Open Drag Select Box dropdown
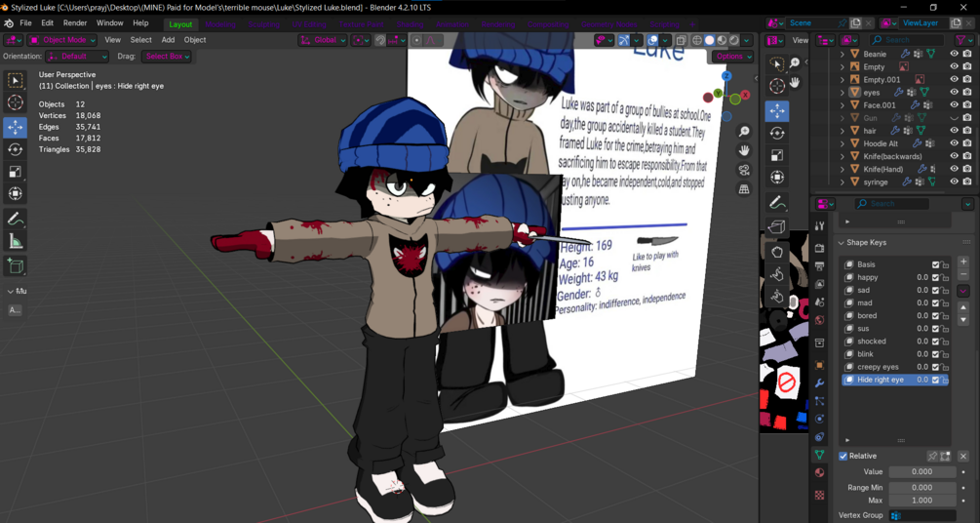Viewport: 980px width, 523px height. pos(166,57)
